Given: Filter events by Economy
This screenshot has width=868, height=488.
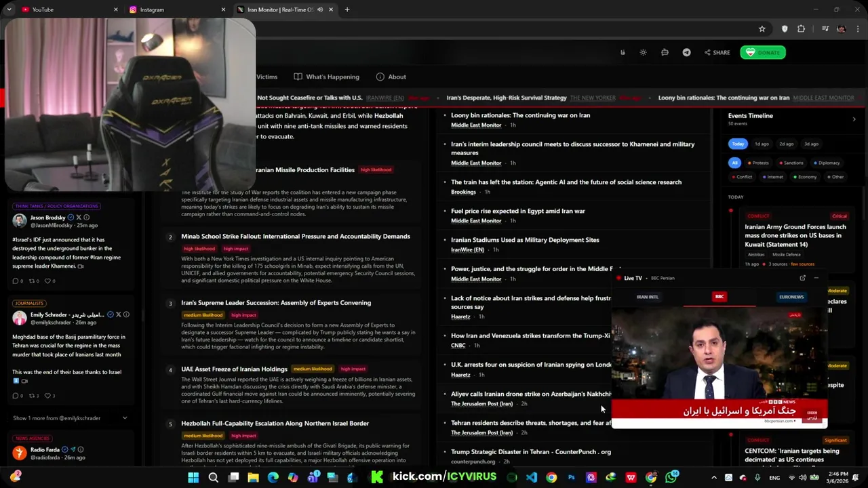Looking at the screenshot, I should pyautogui.click(x=804, y=177).
